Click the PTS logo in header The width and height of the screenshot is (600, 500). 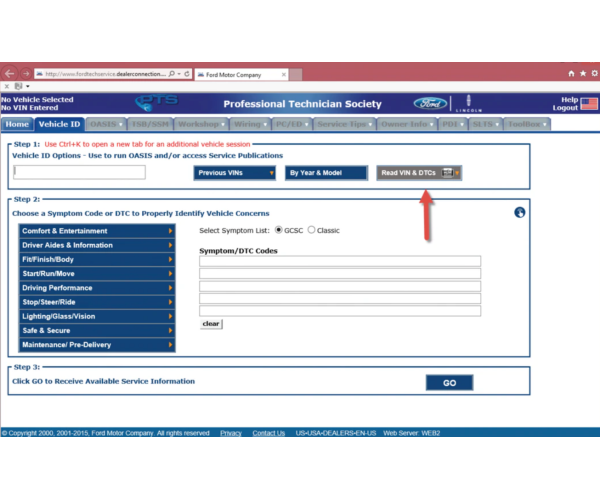click(156, 103)
